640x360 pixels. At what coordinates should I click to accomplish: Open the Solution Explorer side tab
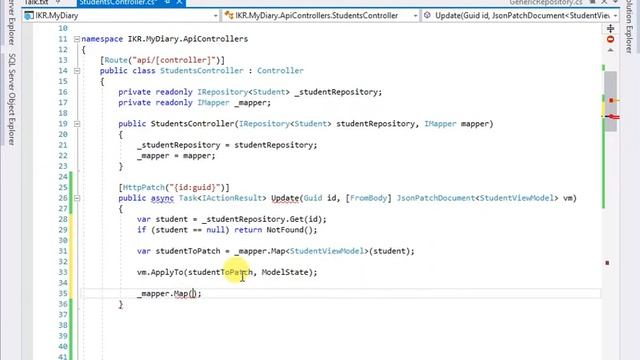(629, 27)
